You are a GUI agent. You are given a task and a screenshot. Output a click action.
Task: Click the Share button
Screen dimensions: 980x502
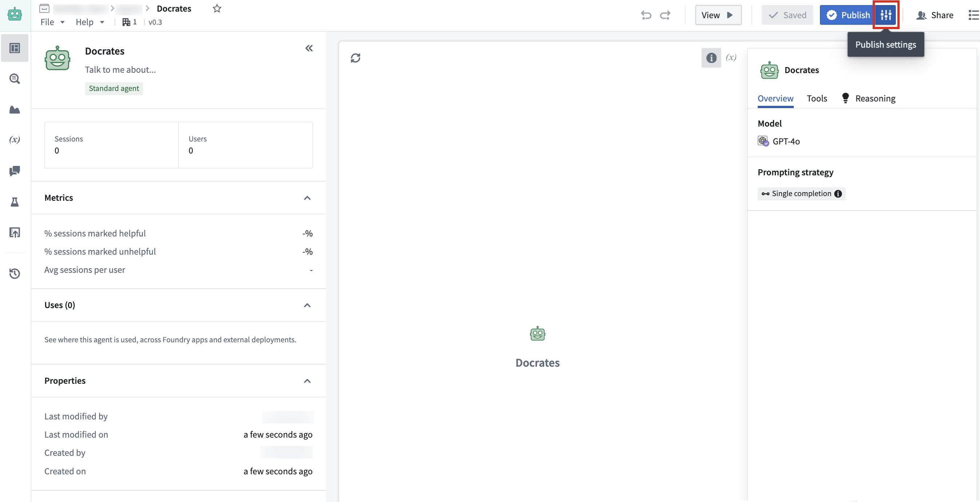coord(935,15)
